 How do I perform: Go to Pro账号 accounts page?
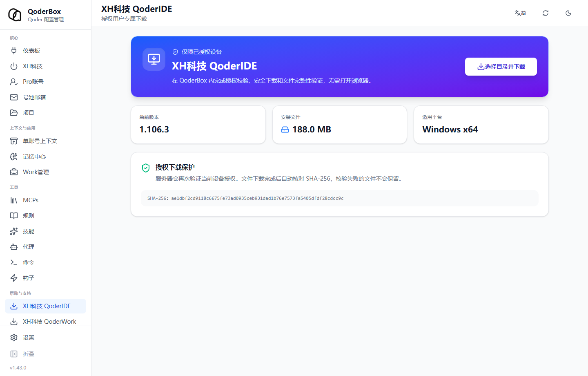(x=45, y=82)
